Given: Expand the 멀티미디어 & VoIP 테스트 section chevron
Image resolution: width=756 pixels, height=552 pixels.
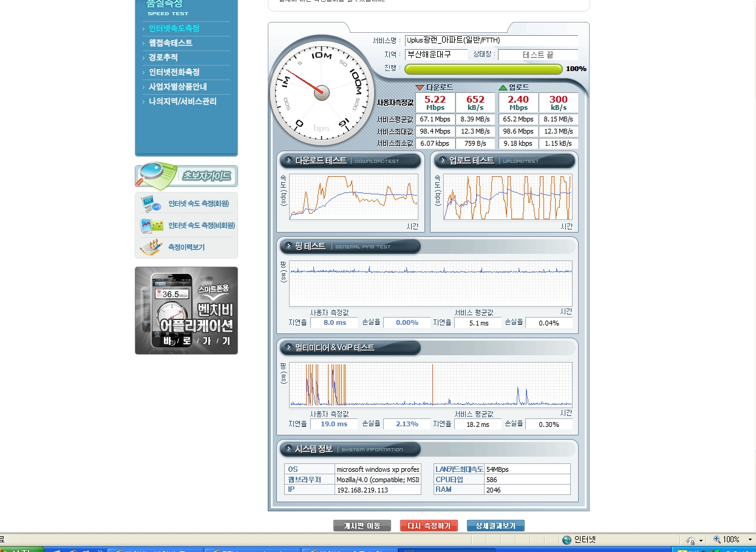Looking at the screenshot, I should pyautogui.click(x=289, y=348).
